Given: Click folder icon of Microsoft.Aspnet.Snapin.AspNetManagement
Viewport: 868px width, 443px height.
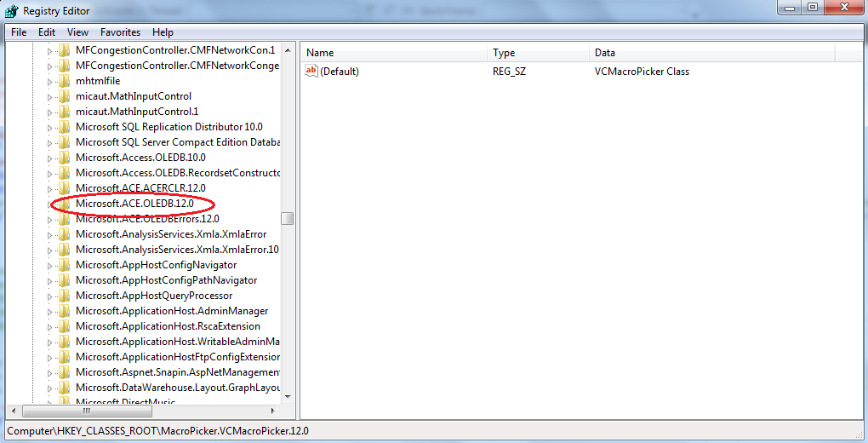Looking at the screenshot, I should (x=64, y=372).
